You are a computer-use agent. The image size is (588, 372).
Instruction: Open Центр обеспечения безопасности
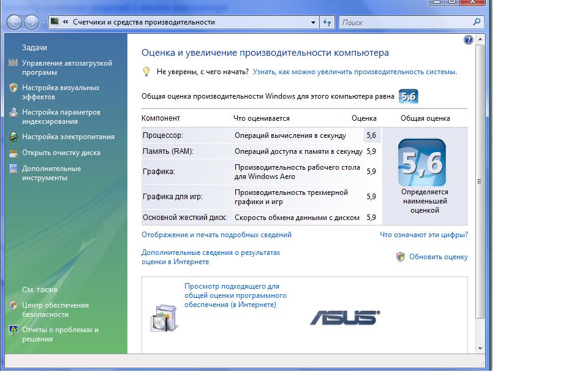tap(56, 309)
